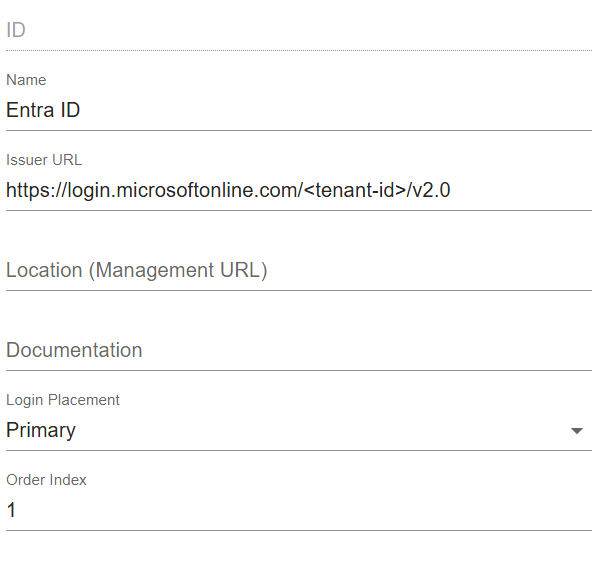Click the "v2.0" ending of Issuer URL
Viewport: 607px width, 566px height.
pyautogui.click(x=432, y=191)
